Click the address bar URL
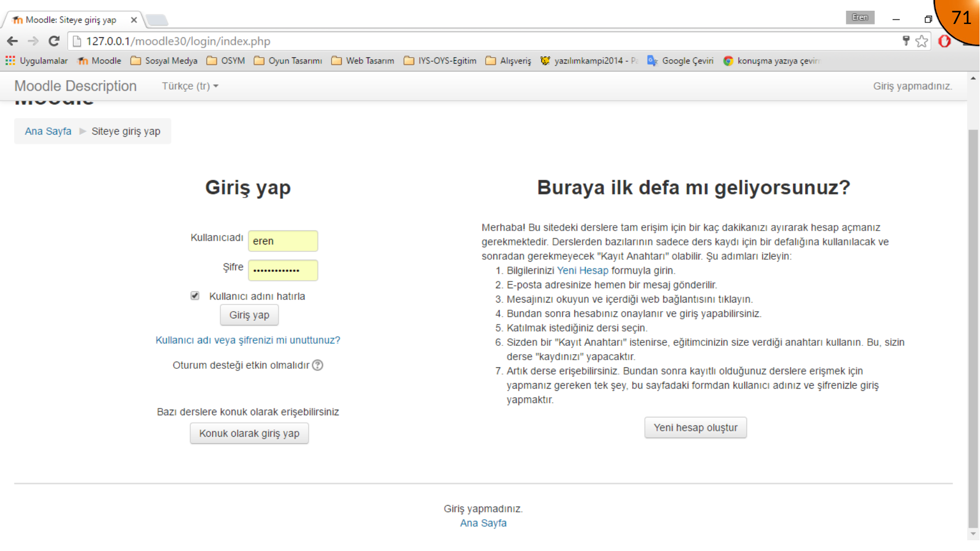Image resolution: width=980 pixels, height=551 pixels. pyautogui.click(x=178, y=41)
